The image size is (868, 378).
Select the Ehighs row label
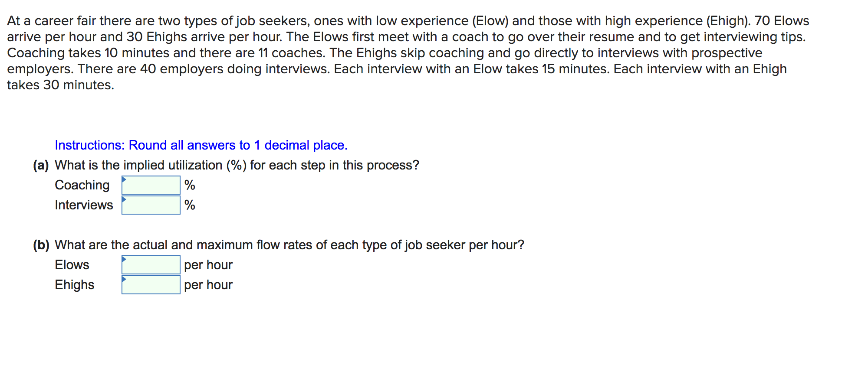(x=74, y=284)
